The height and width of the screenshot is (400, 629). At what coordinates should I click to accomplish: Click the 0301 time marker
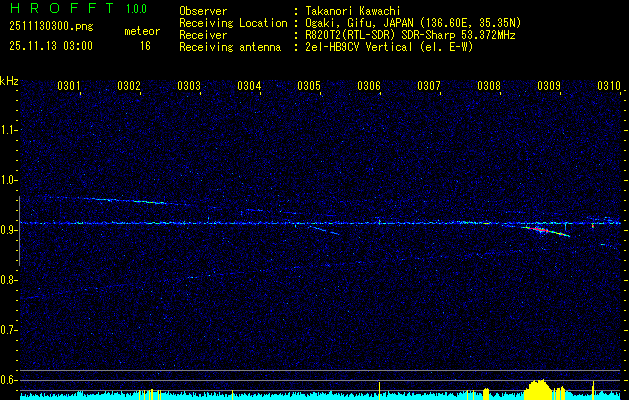pos(69,86)
